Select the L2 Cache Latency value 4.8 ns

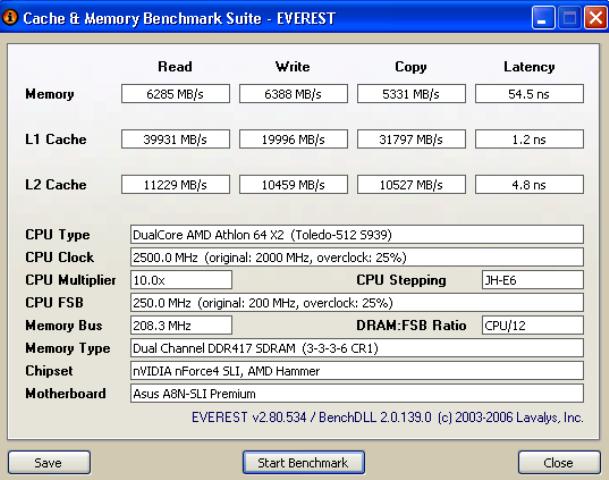529,184
